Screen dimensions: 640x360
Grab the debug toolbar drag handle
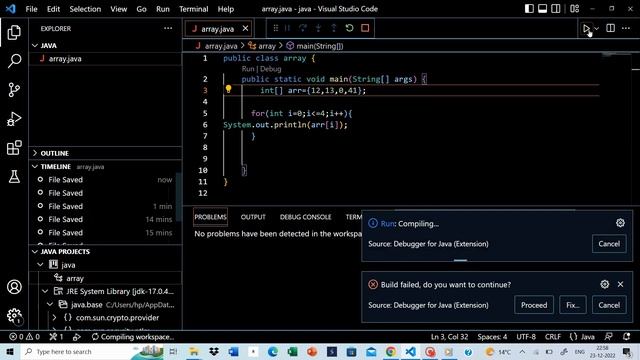276,28
